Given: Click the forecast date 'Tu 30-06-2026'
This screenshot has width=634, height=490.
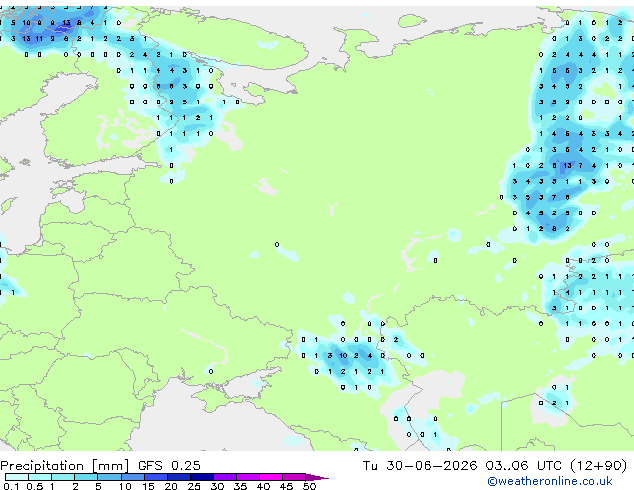Looking at the screenshot, I should (x=420, y=466).
